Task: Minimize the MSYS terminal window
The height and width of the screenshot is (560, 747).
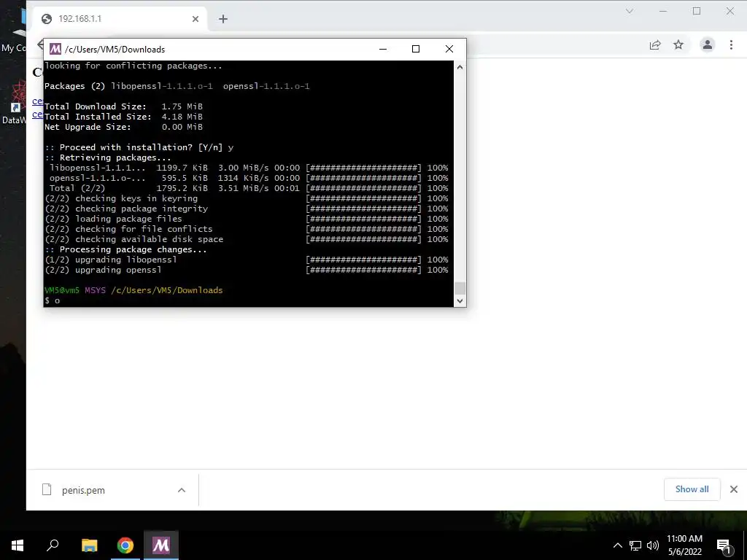Action: 382,49
